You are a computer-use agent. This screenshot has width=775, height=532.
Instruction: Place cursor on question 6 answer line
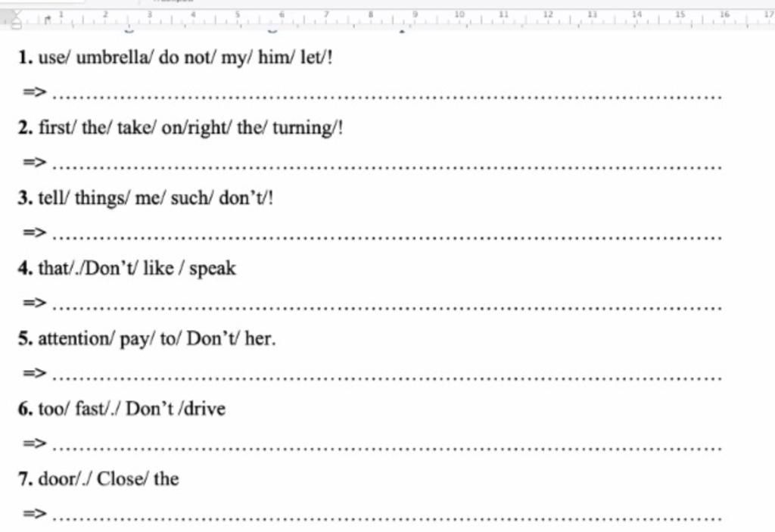pyautogui.click(x=389, y=446)
